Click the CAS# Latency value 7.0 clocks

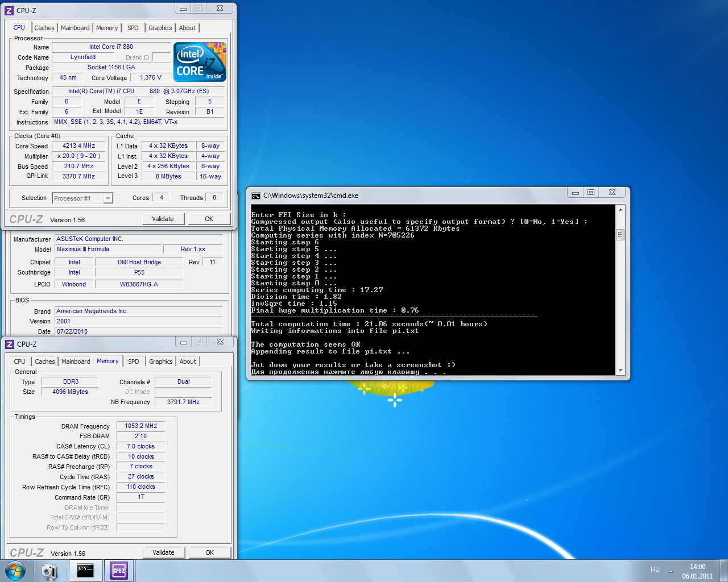click(141, 446)
